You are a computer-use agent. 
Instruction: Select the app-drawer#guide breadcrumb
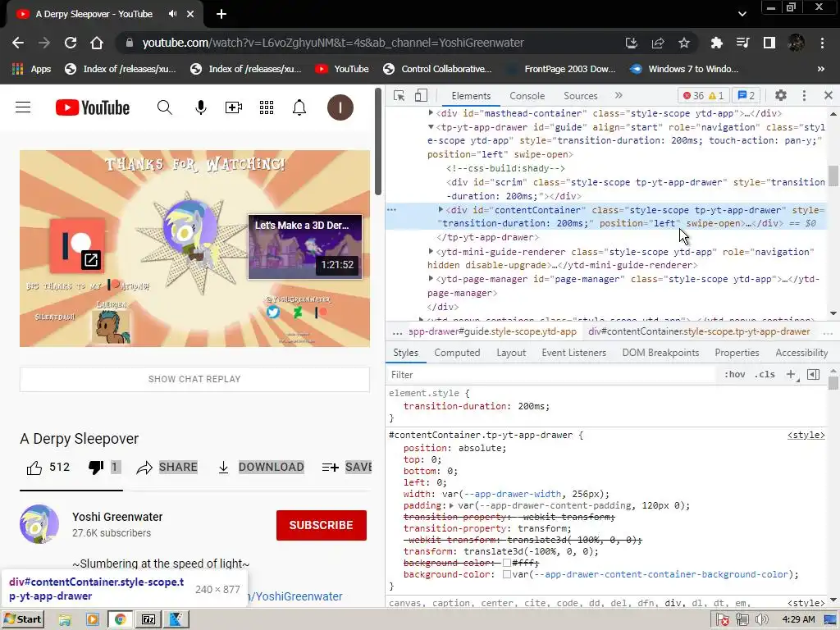point(493,331)
